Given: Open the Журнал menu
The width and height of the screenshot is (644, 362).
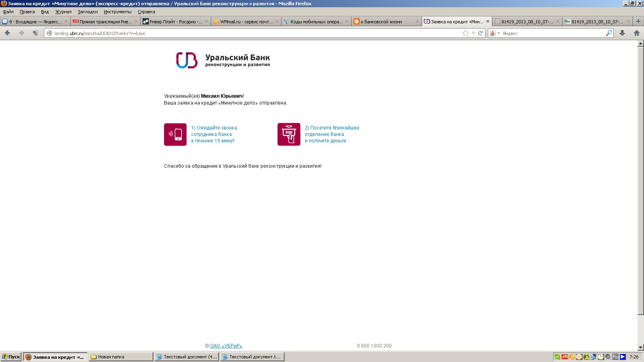Looking at the screenshot, I should 63,12.
